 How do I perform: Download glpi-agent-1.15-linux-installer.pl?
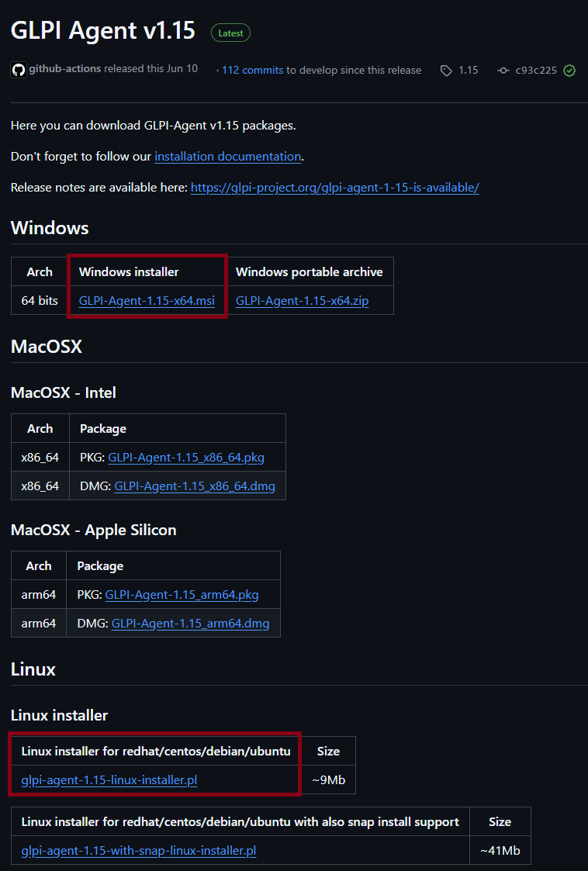(109, 780)
